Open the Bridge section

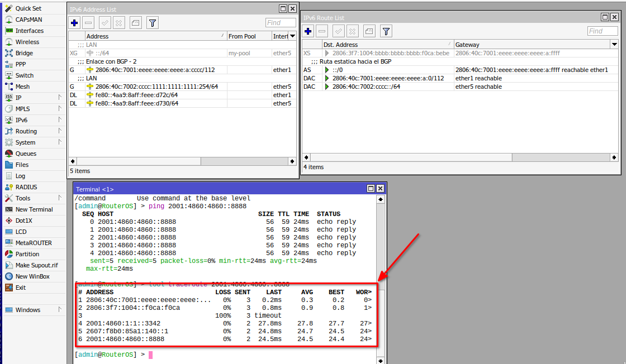24,53
